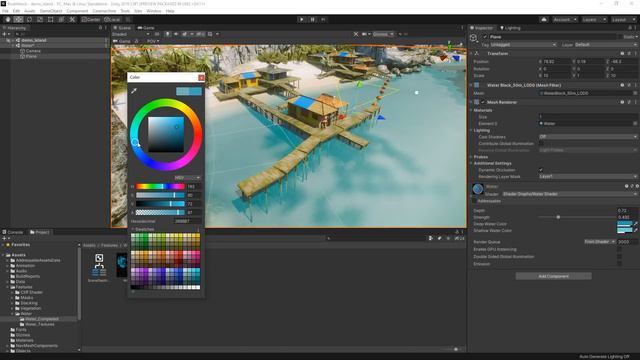Click the eyedropper next to Deep Water Color
Viewport: 640px width, 360px height.
tap(636, 224)
